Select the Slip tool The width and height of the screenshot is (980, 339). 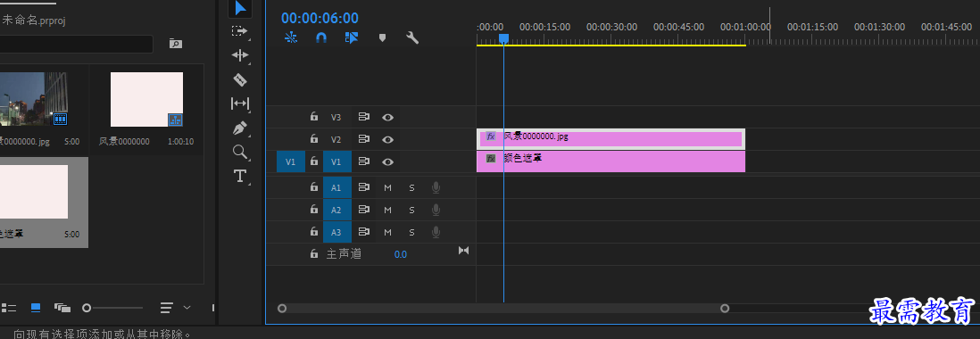click(240, 103)
